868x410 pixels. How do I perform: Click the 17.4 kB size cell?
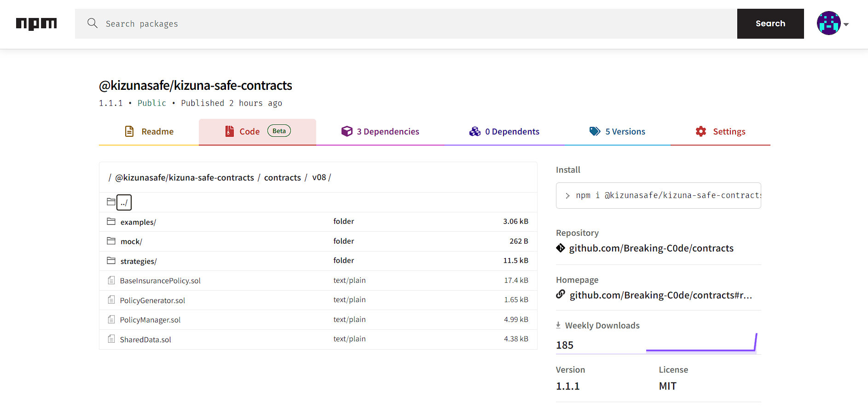[516, 281]
